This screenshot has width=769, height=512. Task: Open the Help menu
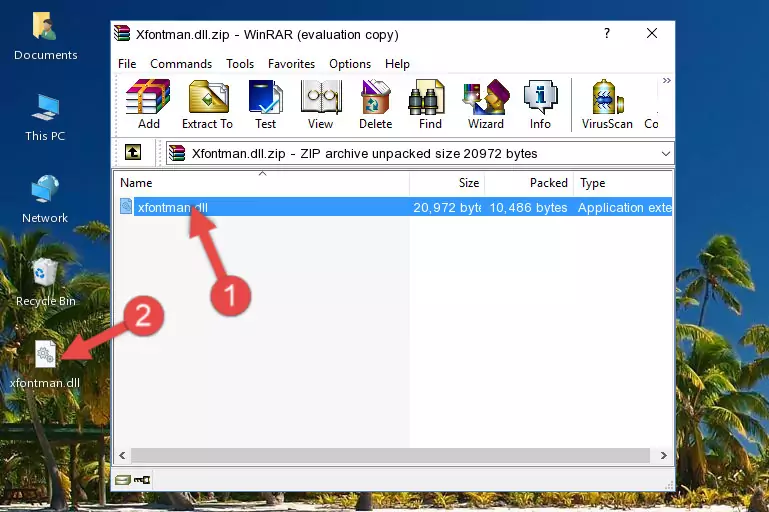pyautogui.click(x=397, y=64)
